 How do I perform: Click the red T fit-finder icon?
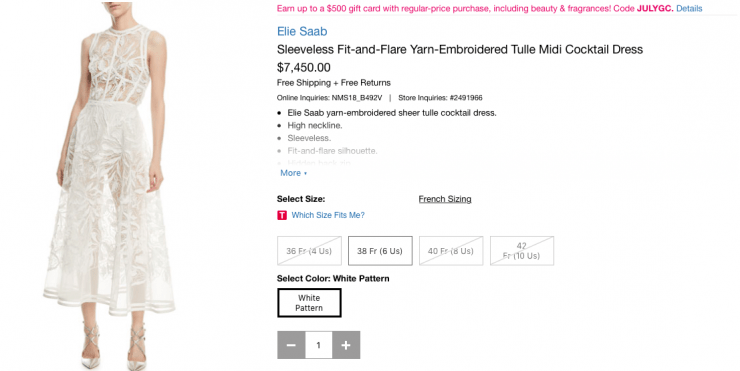click(282, 215)
